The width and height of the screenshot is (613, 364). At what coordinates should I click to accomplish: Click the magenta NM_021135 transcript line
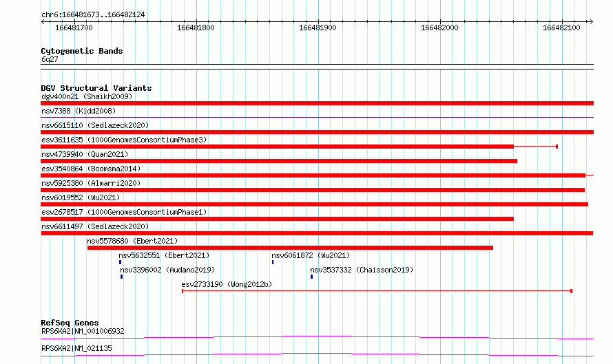click(317, 354)
